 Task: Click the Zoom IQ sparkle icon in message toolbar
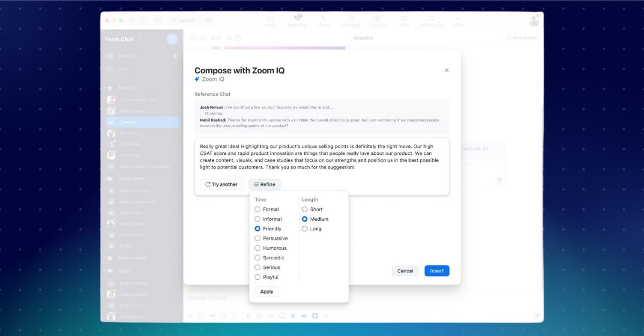292,316
